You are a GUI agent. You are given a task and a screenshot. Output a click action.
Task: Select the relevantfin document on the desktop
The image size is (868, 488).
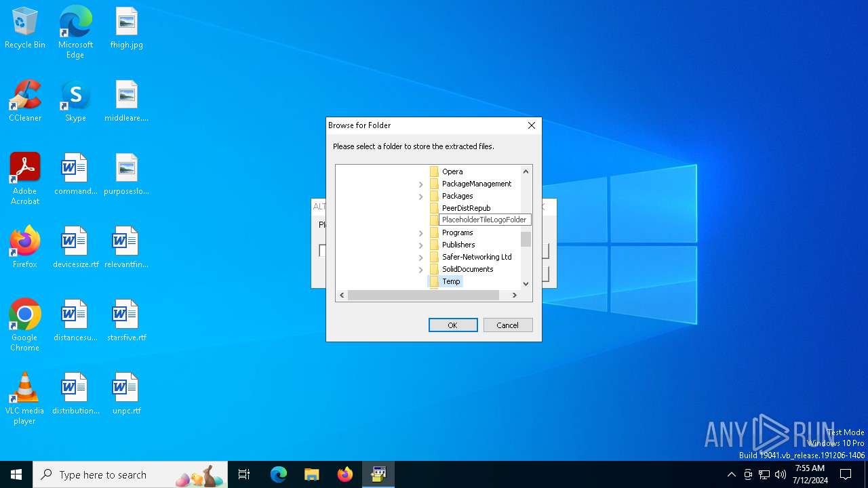(127, 248)
